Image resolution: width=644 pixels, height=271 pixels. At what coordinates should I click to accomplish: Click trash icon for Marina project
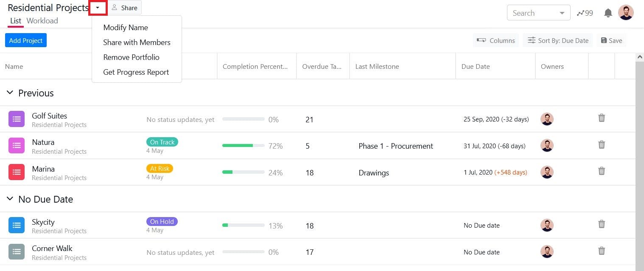pos(602,171)
